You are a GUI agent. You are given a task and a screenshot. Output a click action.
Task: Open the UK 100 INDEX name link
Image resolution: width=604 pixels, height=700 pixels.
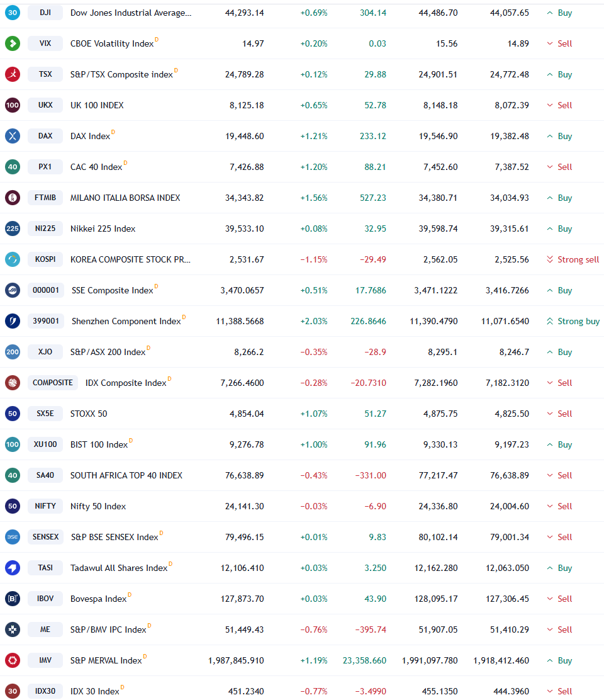[97, 105]
